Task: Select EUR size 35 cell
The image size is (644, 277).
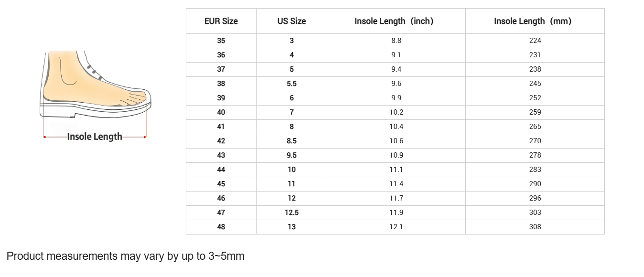Action: pyautogui.click(x=221, y=41)
